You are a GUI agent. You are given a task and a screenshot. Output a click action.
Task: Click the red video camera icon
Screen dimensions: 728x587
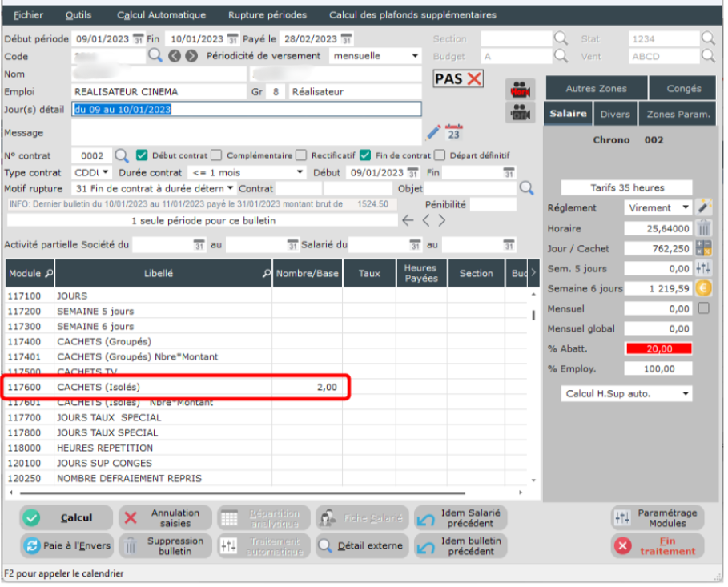(x=520, y=90)
